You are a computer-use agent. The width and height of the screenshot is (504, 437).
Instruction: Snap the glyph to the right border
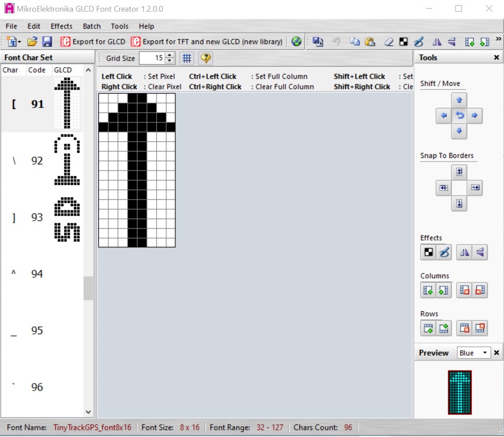[x=475, y=187]
